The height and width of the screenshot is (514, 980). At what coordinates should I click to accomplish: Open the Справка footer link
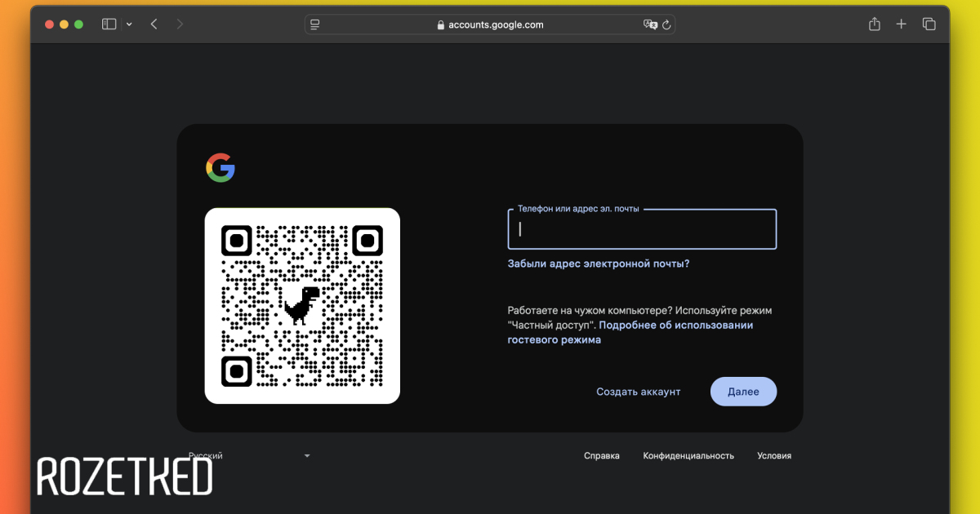coord(602,456)
